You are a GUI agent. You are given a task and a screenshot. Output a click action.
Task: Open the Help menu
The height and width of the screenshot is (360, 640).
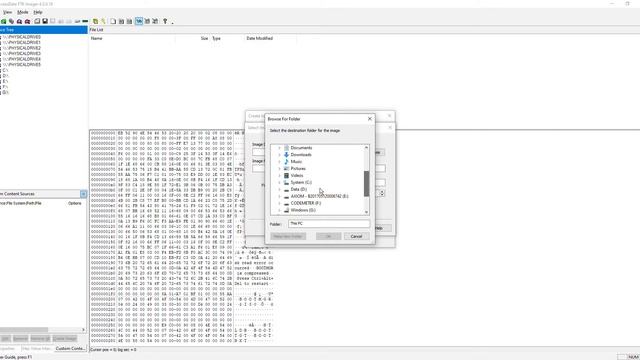38,12
